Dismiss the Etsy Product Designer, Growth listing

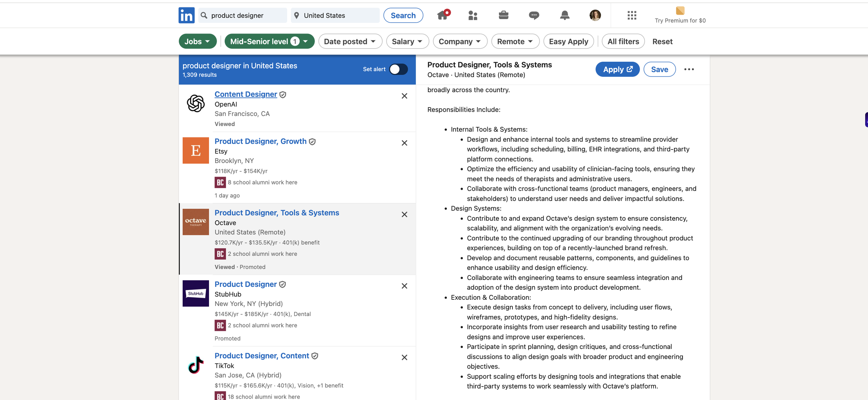pos(404,143)
